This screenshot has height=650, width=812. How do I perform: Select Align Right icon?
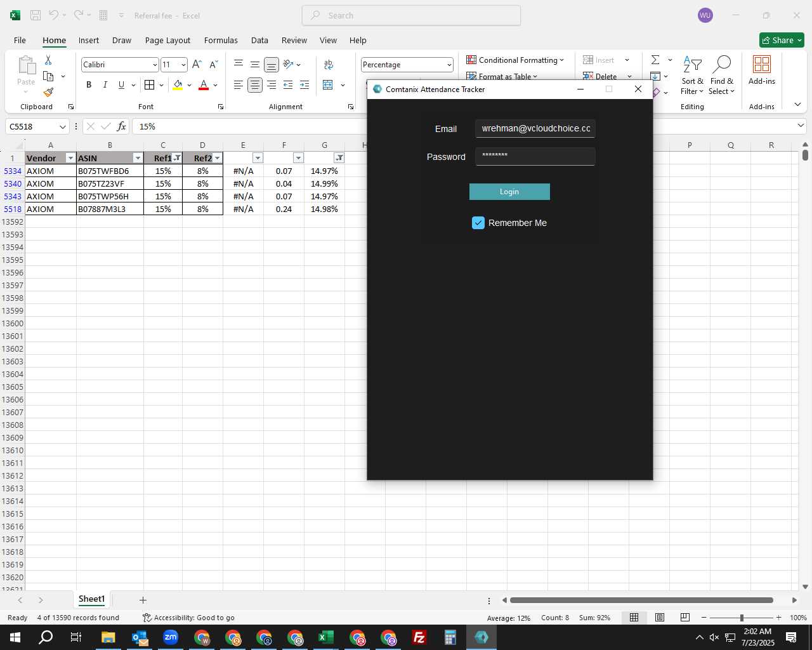click(x=272, y=85)
